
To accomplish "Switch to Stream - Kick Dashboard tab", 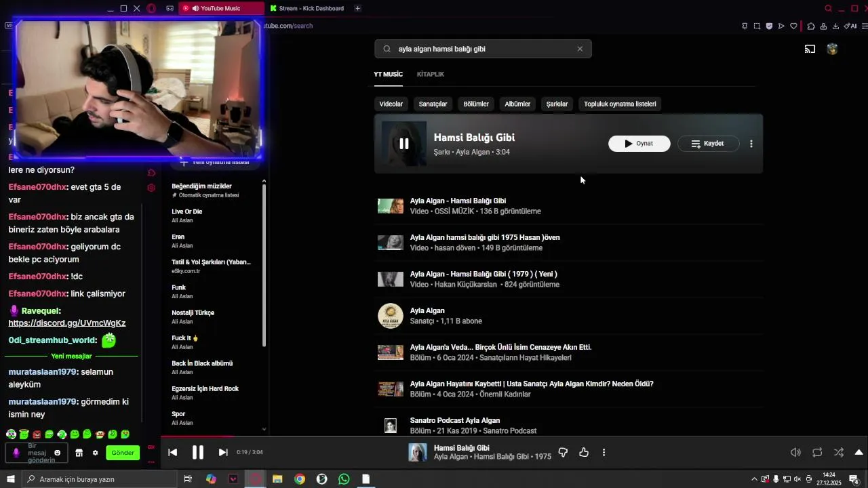I will 307,8.
